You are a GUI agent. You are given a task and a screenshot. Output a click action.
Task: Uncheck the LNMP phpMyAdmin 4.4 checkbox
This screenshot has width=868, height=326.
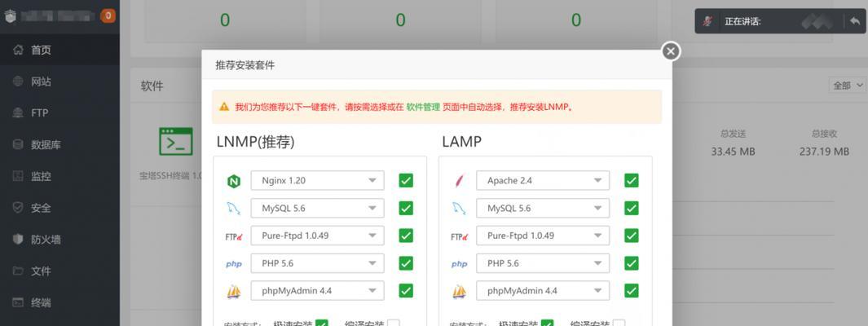406,291
